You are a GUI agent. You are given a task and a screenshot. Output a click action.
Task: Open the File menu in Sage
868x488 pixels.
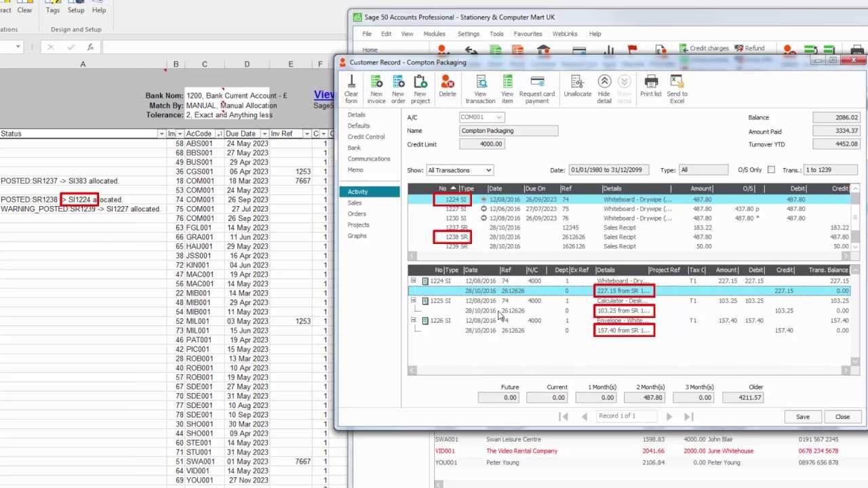(x=367, y=34)
